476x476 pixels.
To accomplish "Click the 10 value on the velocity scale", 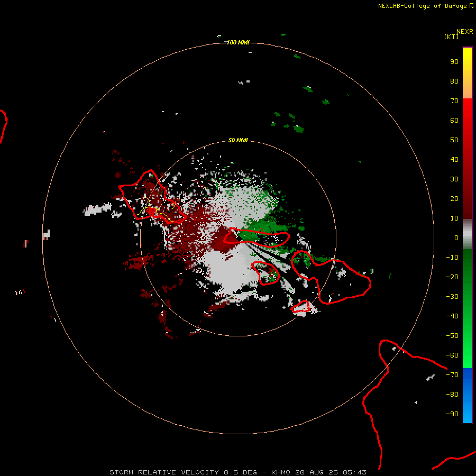I will [x=454, y=218].
